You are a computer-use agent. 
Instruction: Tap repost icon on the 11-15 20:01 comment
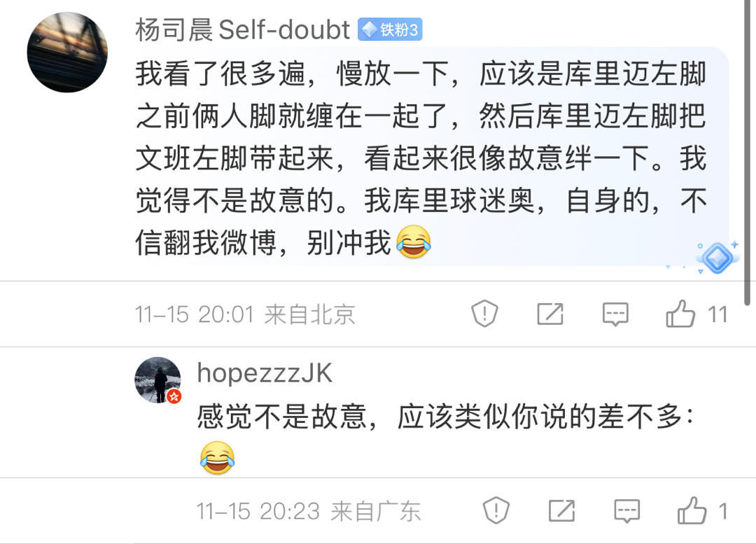click(x=550, y=314)
